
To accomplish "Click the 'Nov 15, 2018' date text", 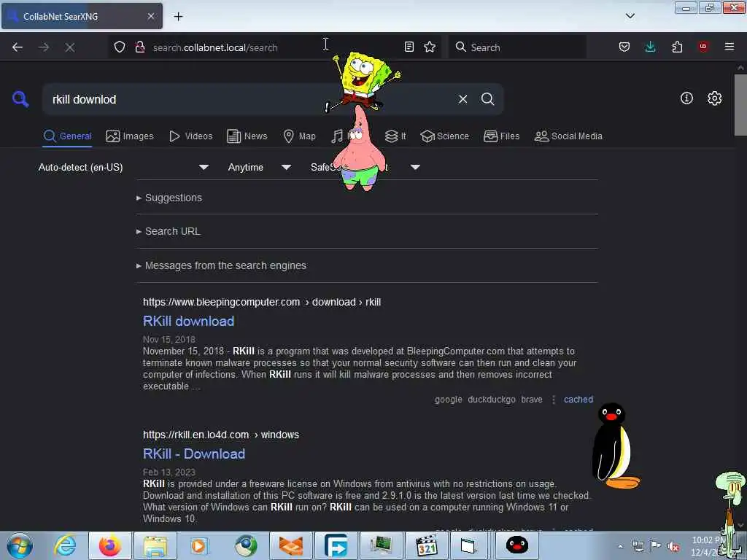I will coord(169,340).
